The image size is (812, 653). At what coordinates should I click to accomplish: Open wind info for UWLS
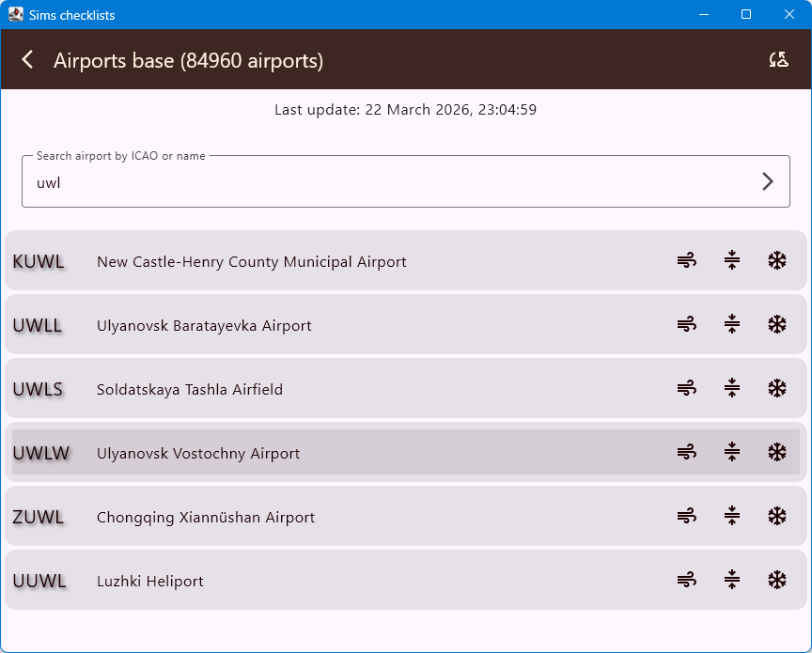687,388
